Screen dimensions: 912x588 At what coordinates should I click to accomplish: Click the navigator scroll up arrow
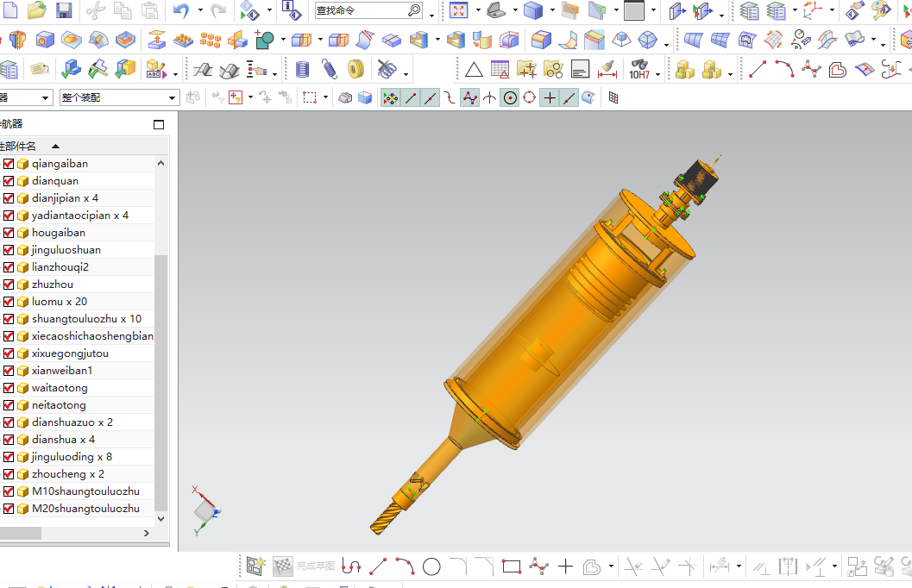click(161, 163)
